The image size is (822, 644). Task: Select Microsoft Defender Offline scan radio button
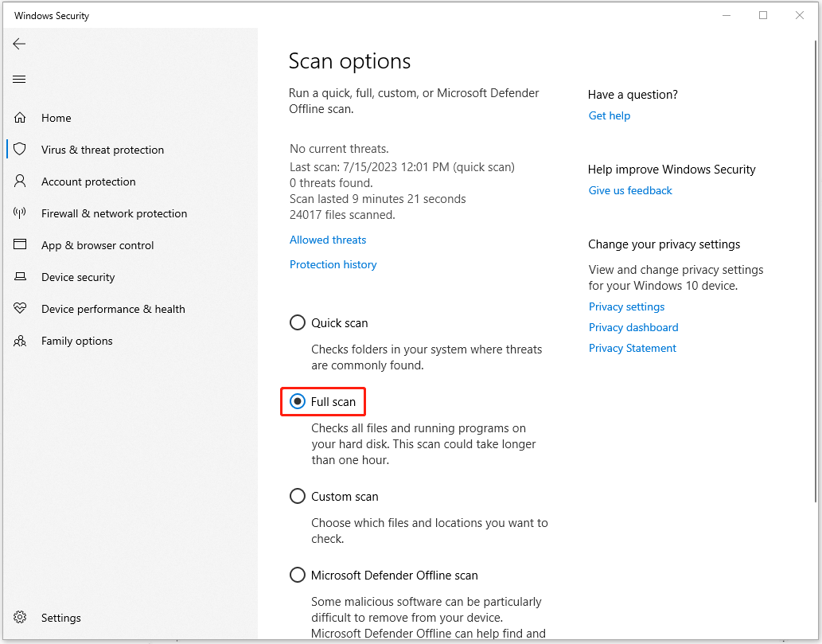(x=298, y=576)
